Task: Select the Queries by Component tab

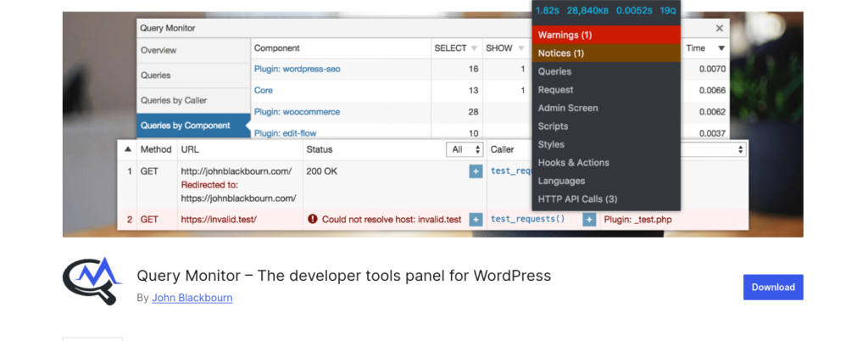Action: [x=193, y=126]
